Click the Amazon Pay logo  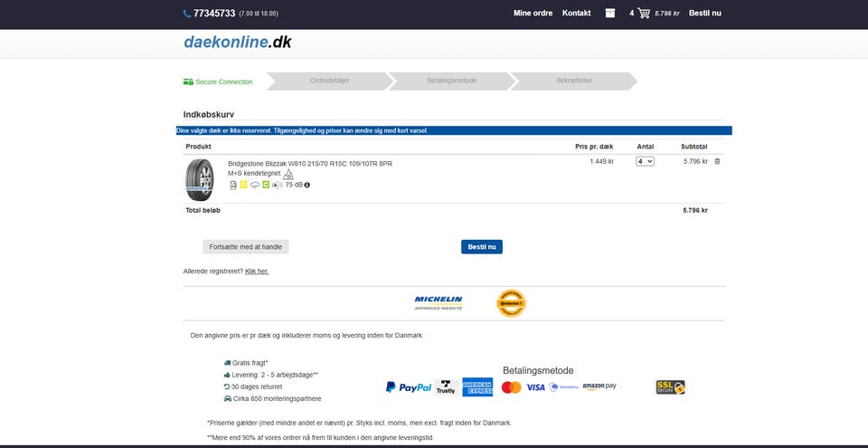(x=599, y=386)
